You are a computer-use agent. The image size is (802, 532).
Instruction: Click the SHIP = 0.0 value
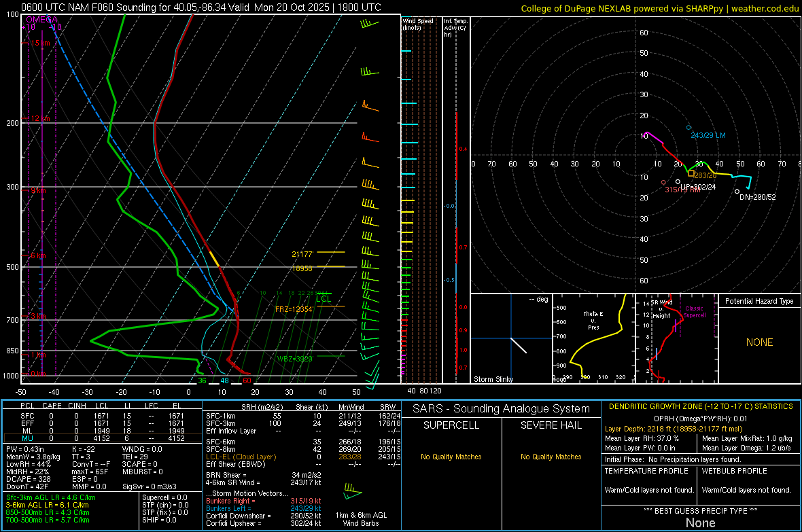click(x=159, y=520)
